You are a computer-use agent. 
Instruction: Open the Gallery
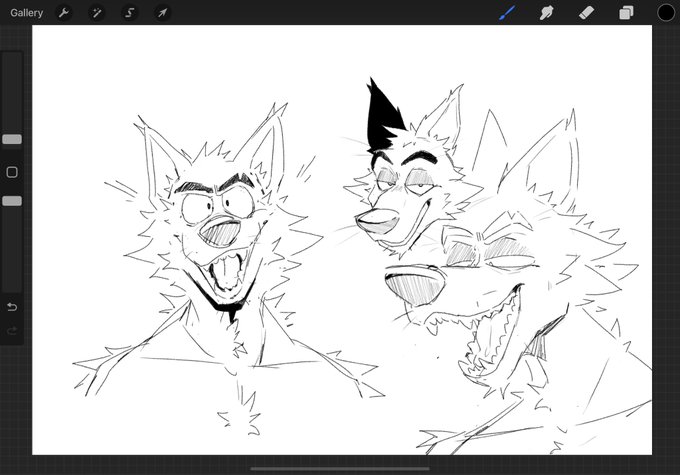pos(26,13)
